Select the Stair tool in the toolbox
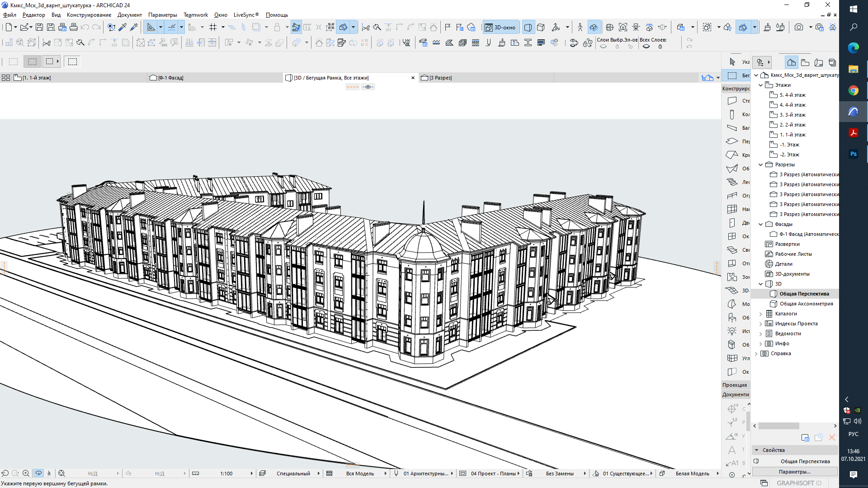Viewport: 868px width, 488px height. [736, 182]
